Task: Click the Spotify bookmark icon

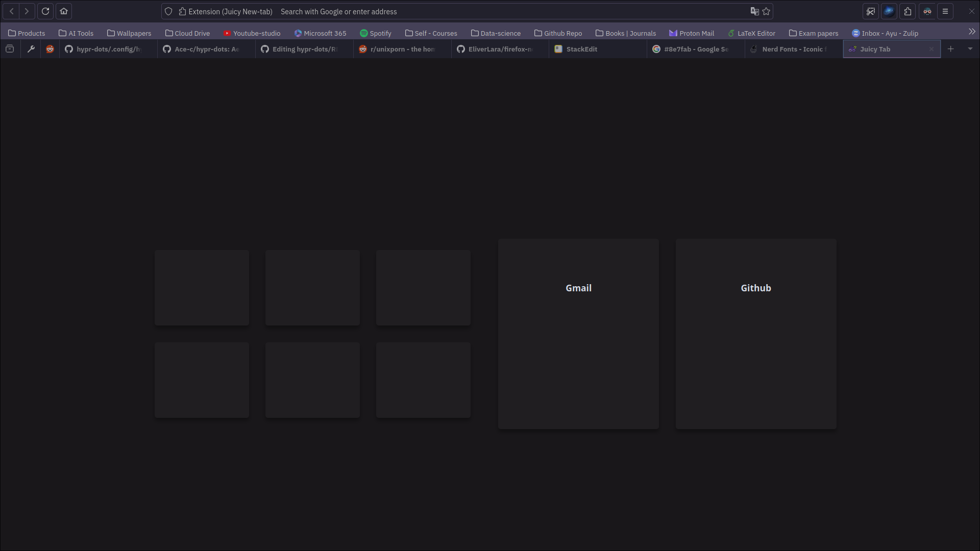Action: click(363, 33)
